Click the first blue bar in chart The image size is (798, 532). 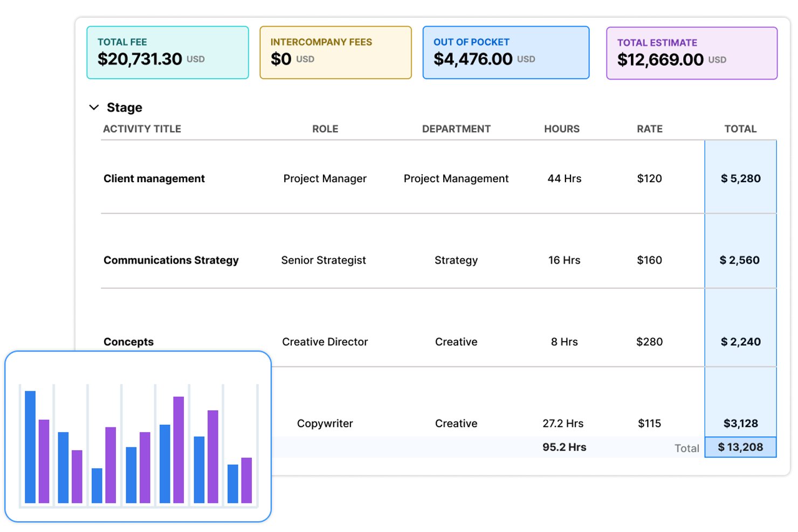[x=30, y=447]
